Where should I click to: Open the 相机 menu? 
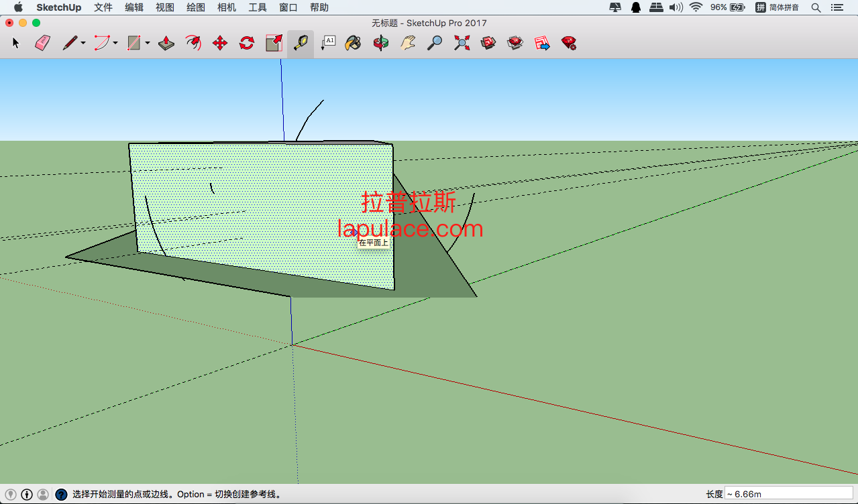click(227, 7)
